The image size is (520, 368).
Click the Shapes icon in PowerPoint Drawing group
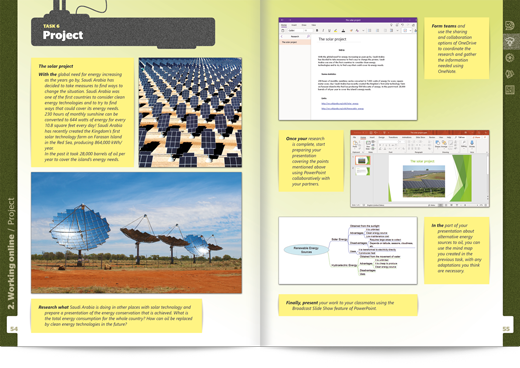437,144
